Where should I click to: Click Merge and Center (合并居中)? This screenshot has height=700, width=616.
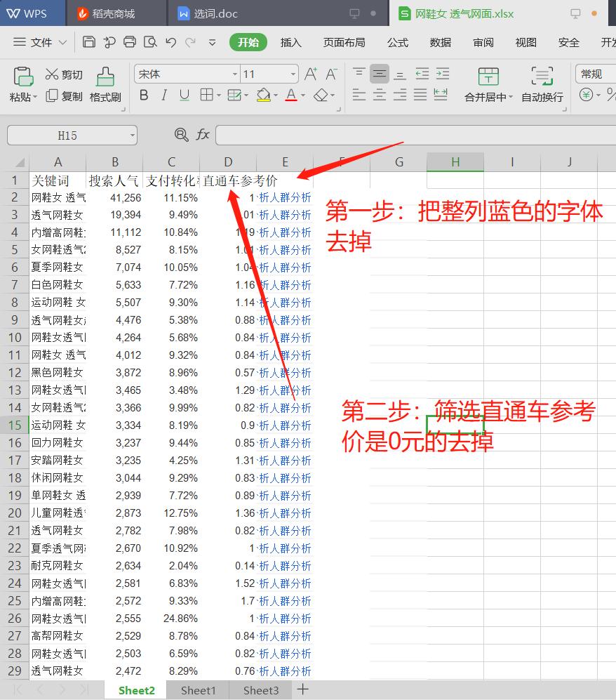tap(488, 85)
